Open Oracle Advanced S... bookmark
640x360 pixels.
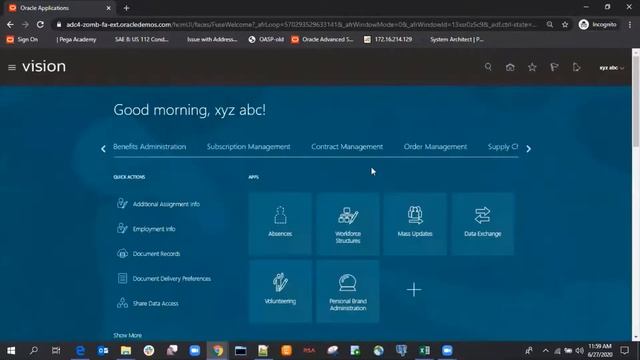point(322,39)
